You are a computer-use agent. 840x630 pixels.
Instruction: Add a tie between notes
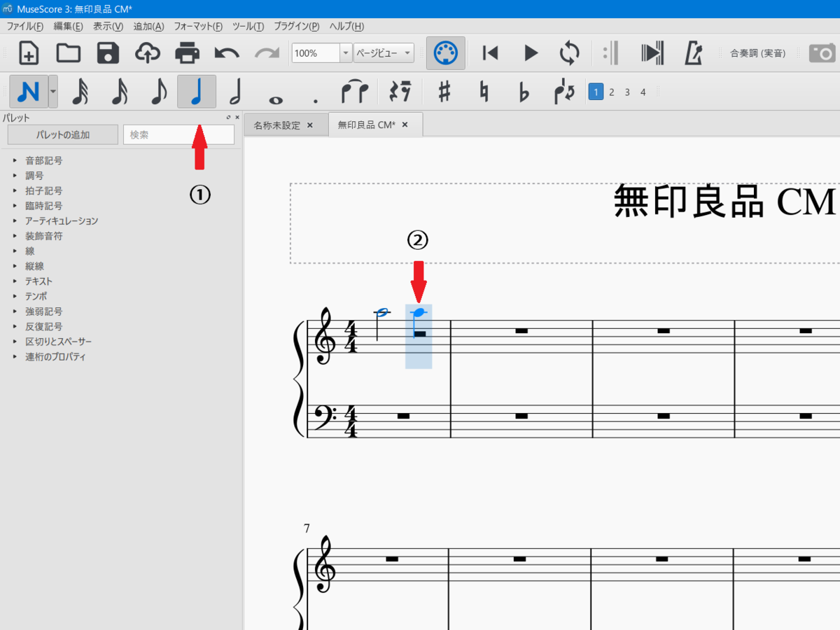[354, 92]
